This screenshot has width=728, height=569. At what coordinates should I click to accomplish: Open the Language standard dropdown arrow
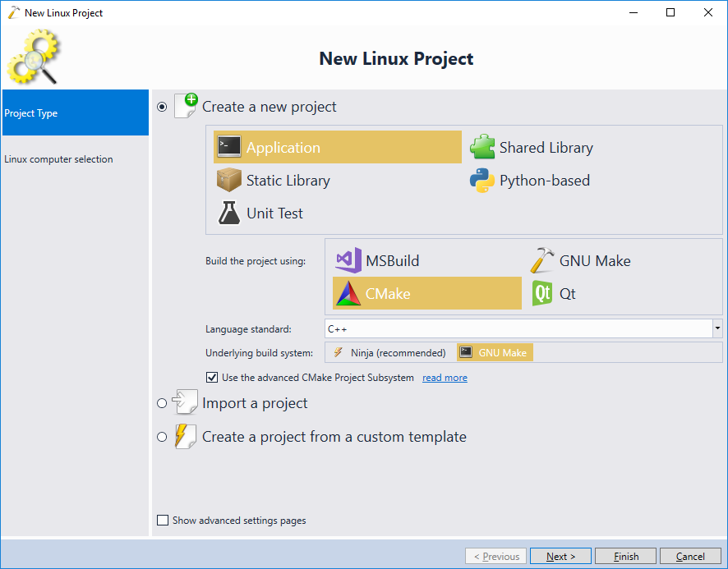point(717,328)
